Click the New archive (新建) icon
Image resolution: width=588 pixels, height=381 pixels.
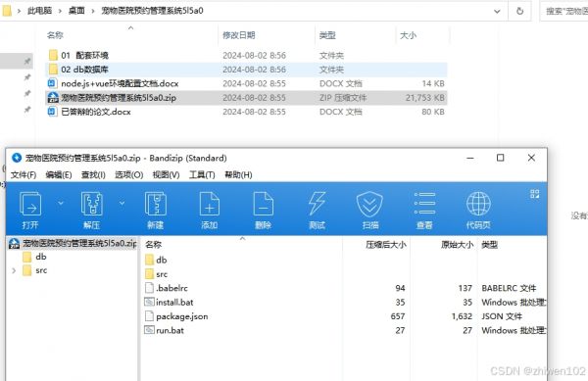pos(155,210)
